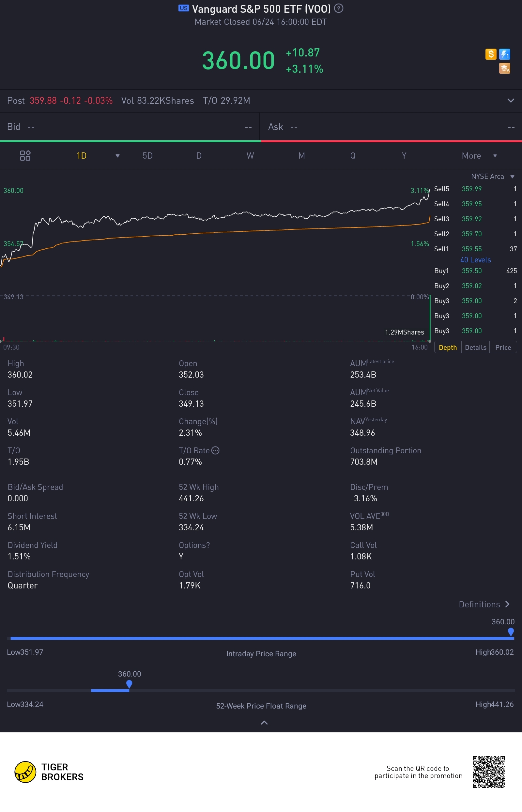Select the Buy2 row at 359.02
Image resolution: width=522 pixels, height=812 pixels.
point(476,286)
